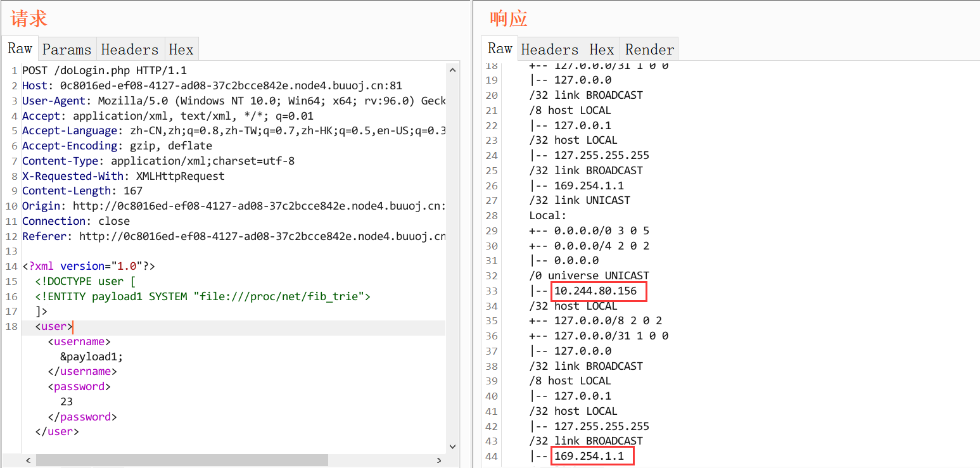Open the request Headers tab
Viewport: 980px width, 468px height.
click(130, 49)
